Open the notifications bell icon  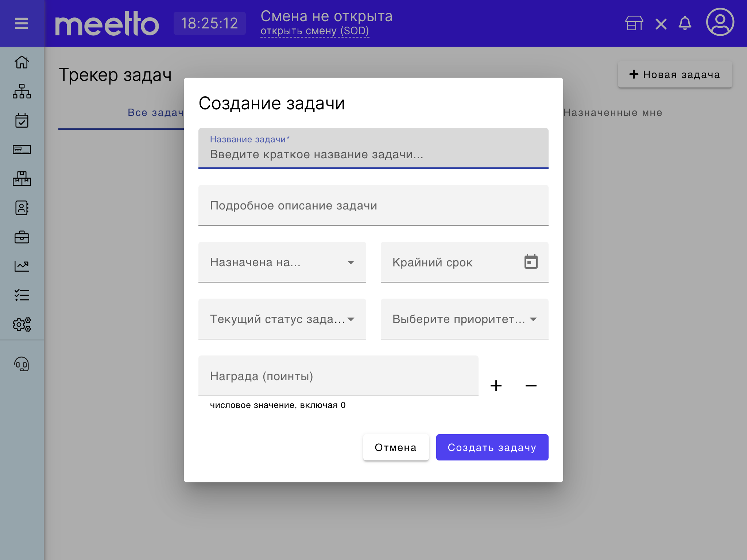(685, 23)
